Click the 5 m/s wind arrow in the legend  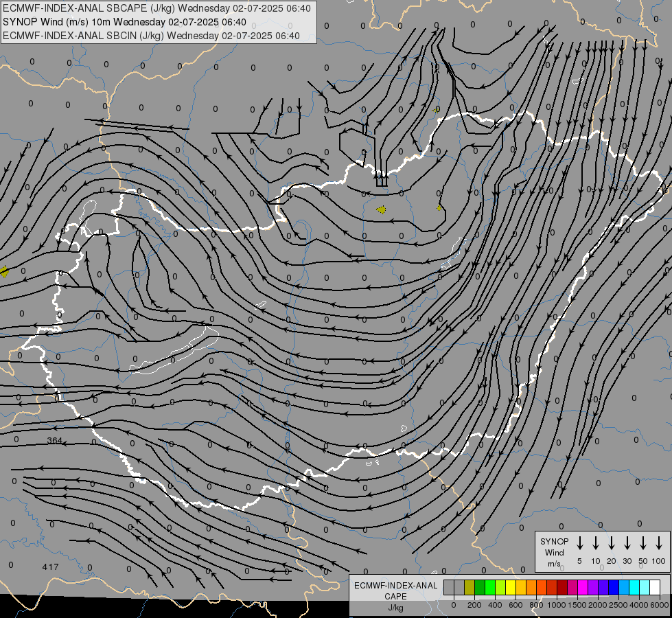(x=580, y=542)
